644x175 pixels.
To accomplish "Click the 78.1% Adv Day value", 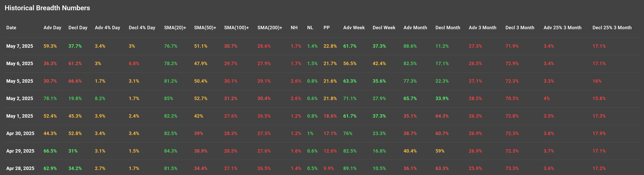I will (50, 98).
